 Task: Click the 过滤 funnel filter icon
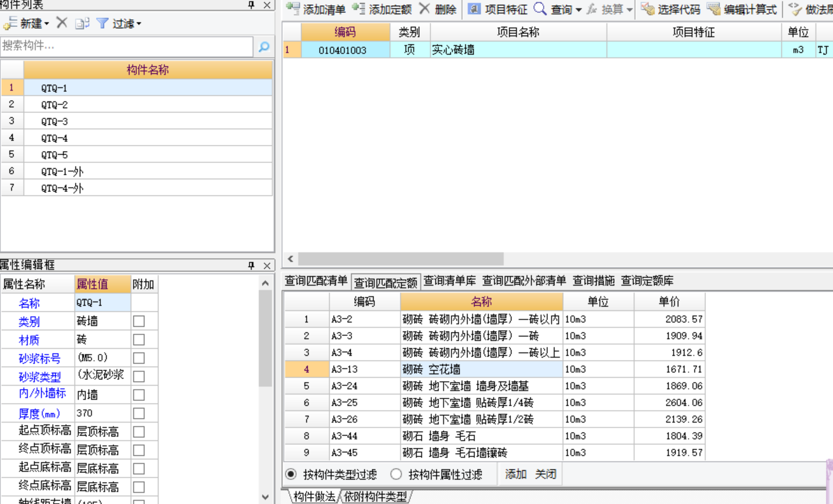tap(102, 23)
